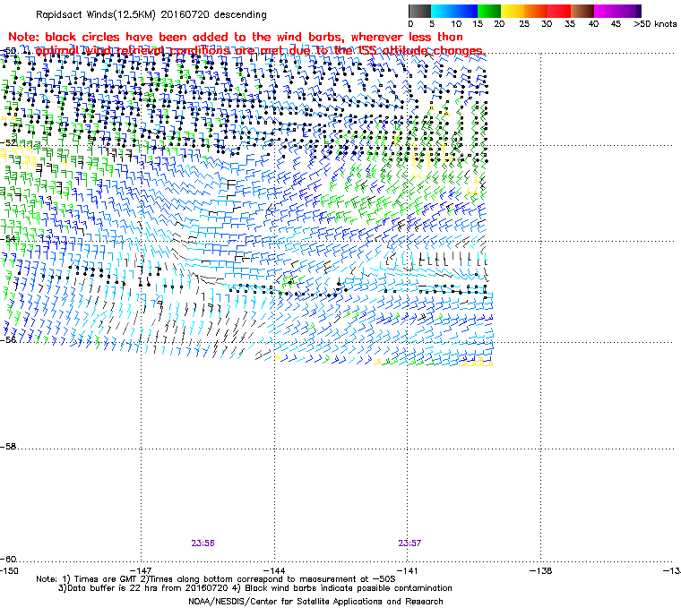Image resolution: width=681 pixels, height=616 pixels.
Task: Click the red 30-35 knots legend segment
Action: click(x=559, y=11)
